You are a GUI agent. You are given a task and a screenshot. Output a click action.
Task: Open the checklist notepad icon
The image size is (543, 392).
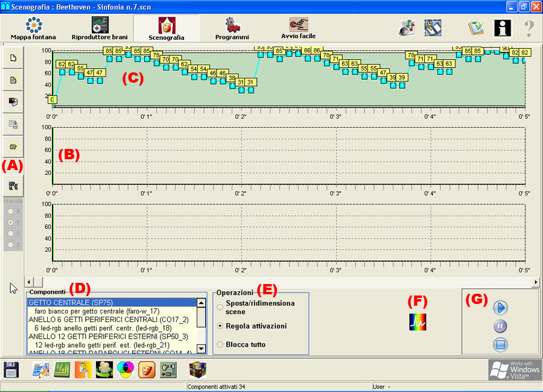(x=476, y=28)
